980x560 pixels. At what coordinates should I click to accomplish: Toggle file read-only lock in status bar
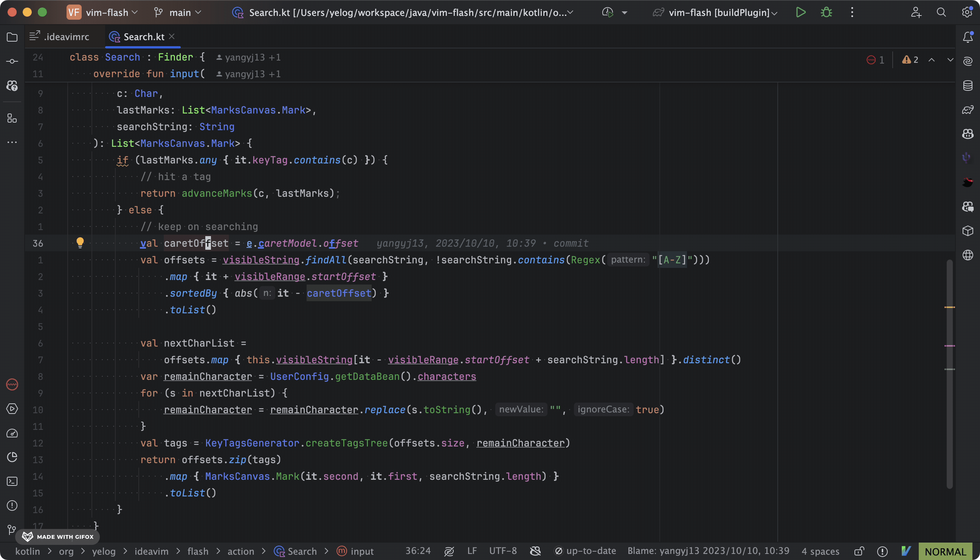[x=860, y=551]
